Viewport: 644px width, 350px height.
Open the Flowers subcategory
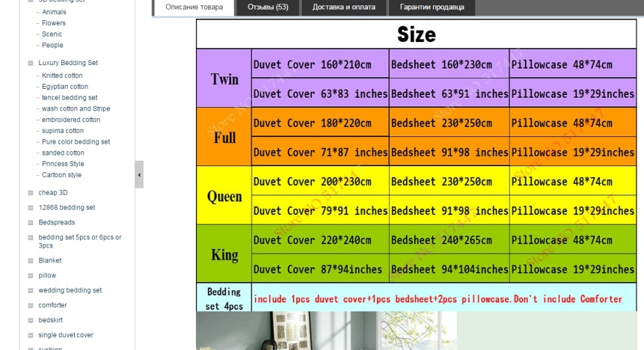click(54, 23)
